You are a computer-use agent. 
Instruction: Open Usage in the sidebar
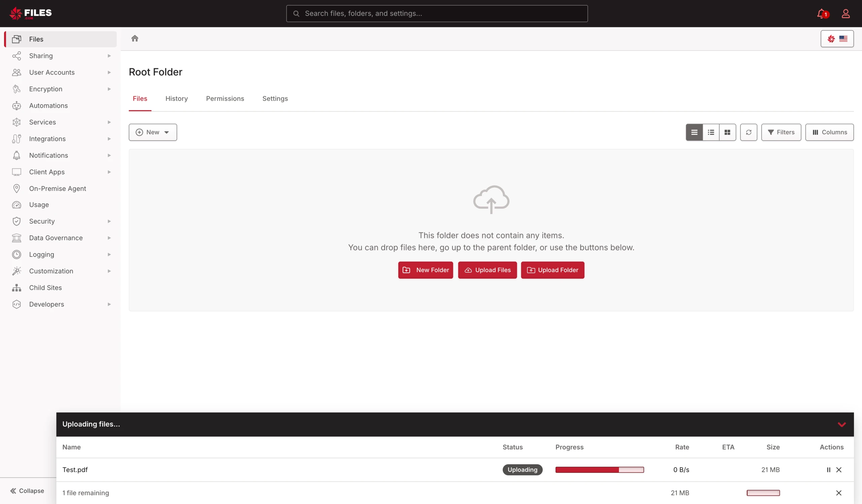pyautogui.click(x=60, y=204)
